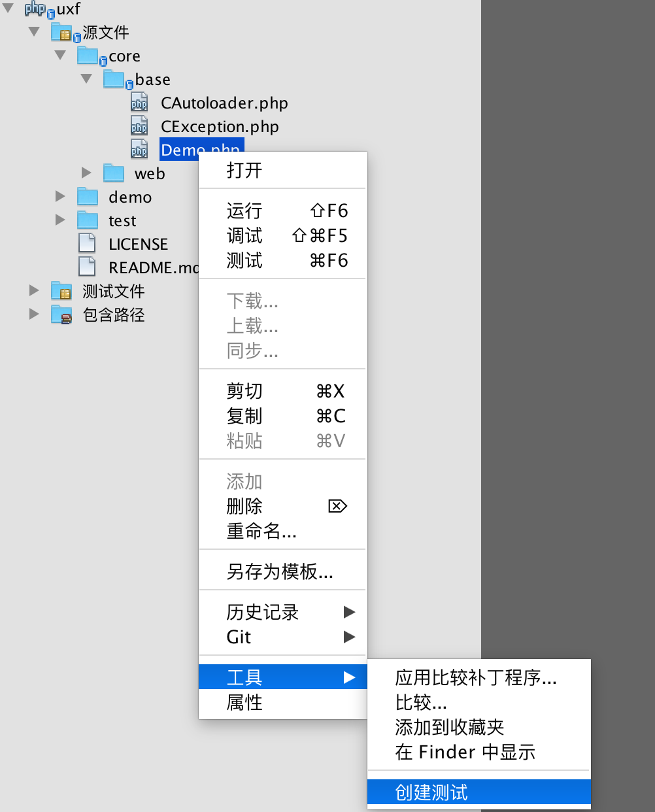This screenshot has width=655, height=812.
Task: Select the LICENSE file name
Action: 139,245
